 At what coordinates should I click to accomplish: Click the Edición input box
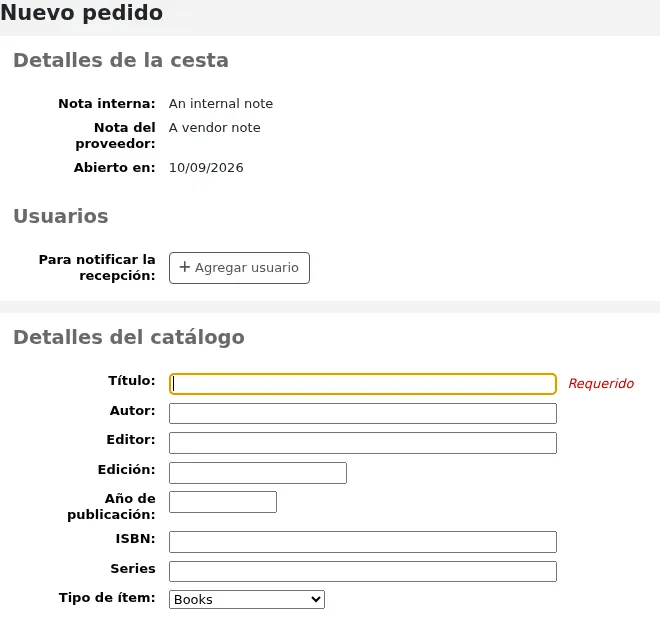pyautogui.click(x=258, y=473)
